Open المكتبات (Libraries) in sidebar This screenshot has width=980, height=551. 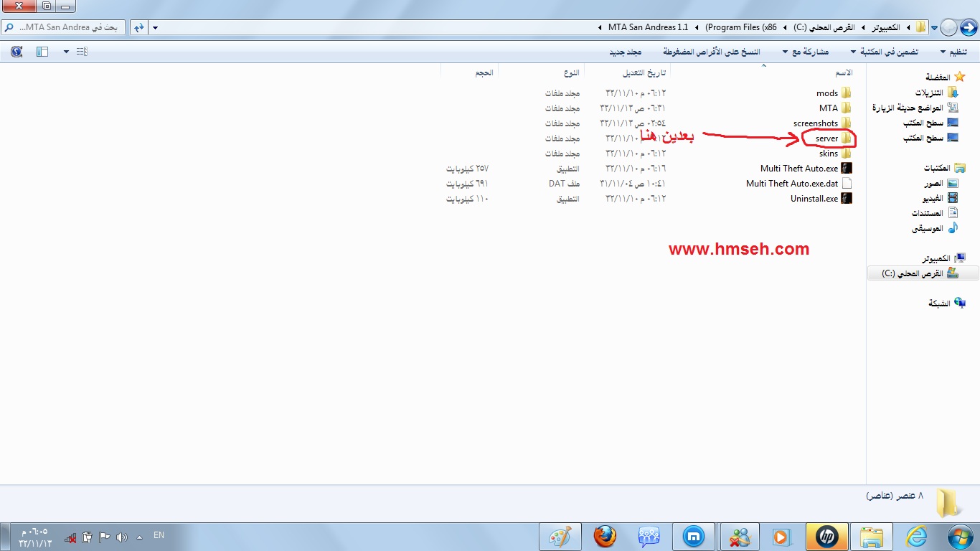tap(937, 168)
